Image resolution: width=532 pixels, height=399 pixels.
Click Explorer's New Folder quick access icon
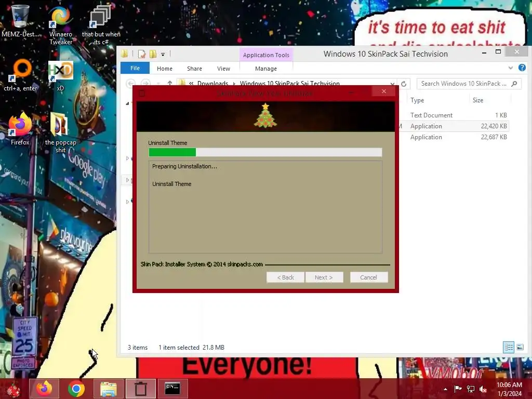pyautogui.click(x=153, y=54)
